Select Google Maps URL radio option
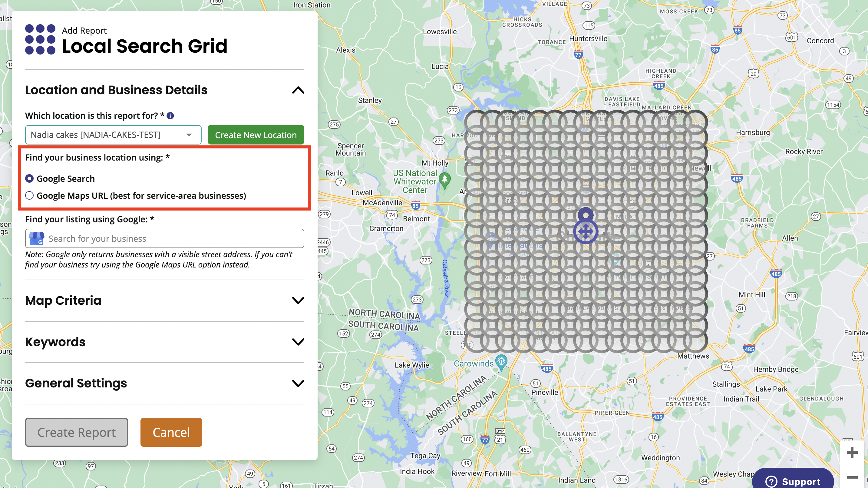 (x=29, y=195)
